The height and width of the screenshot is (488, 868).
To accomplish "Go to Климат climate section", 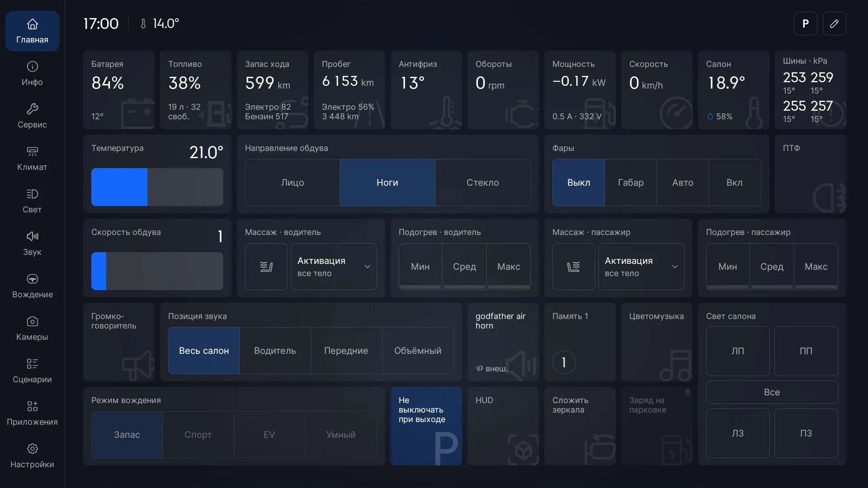I will (32, 159).
